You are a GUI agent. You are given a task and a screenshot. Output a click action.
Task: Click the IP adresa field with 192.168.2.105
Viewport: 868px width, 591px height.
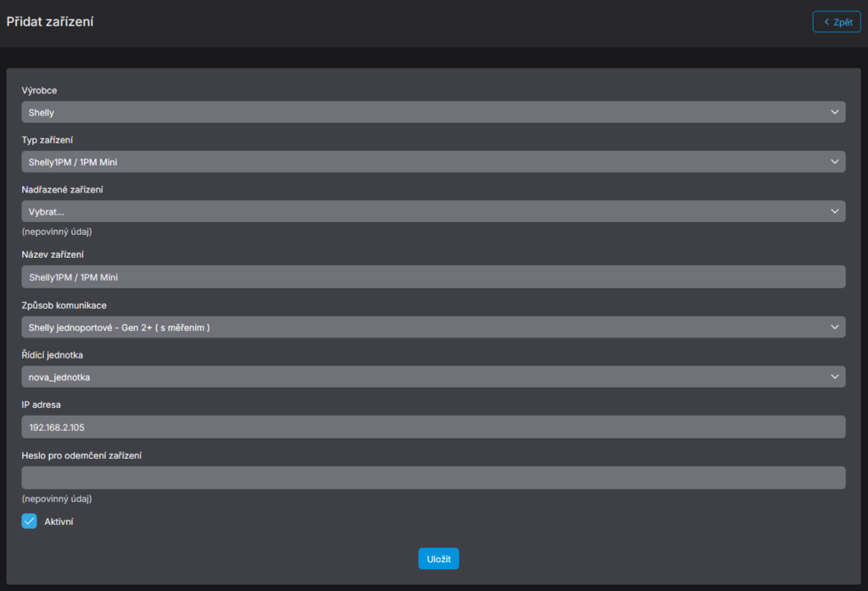pos(432,427)
